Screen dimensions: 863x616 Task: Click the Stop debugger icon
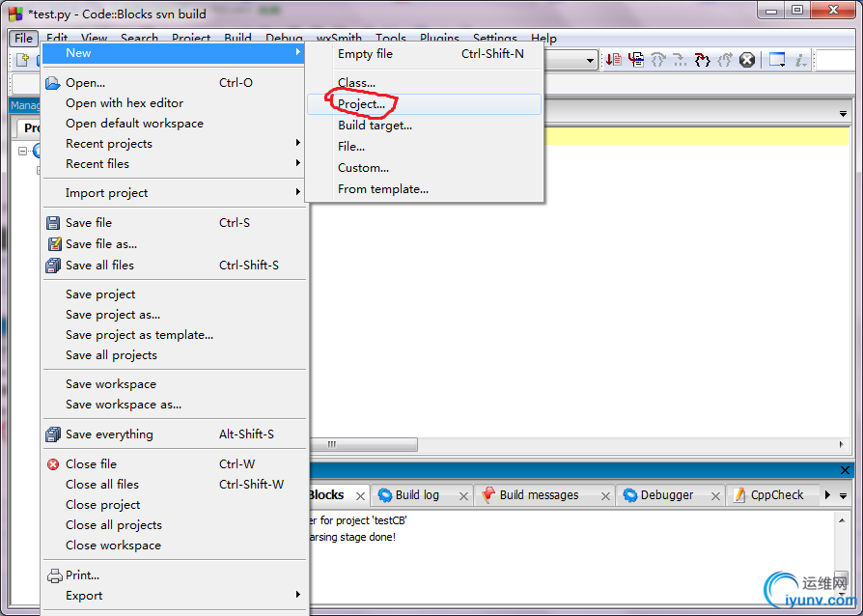(747, 60)
